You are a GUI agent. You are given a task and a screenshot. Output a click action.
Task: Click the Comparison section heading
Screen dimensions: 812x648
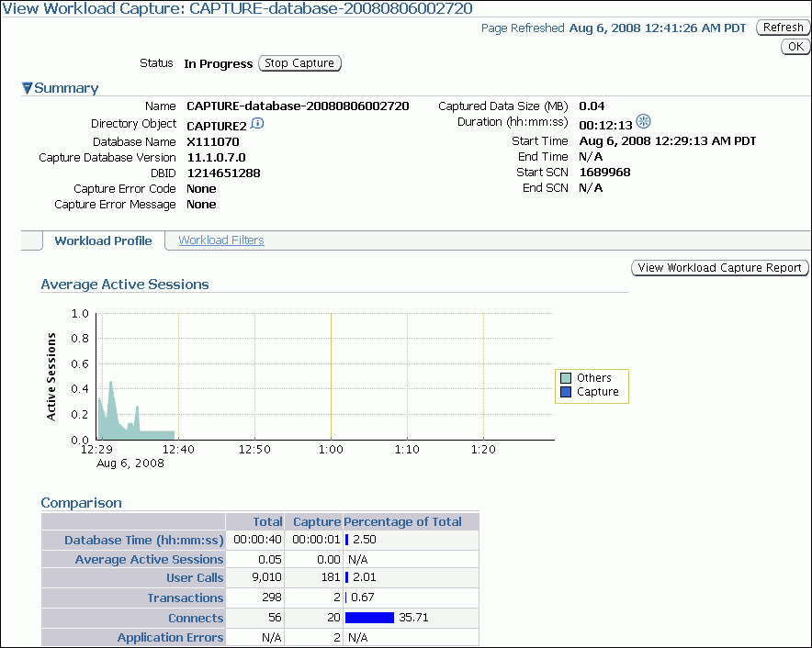pos(82,503)
